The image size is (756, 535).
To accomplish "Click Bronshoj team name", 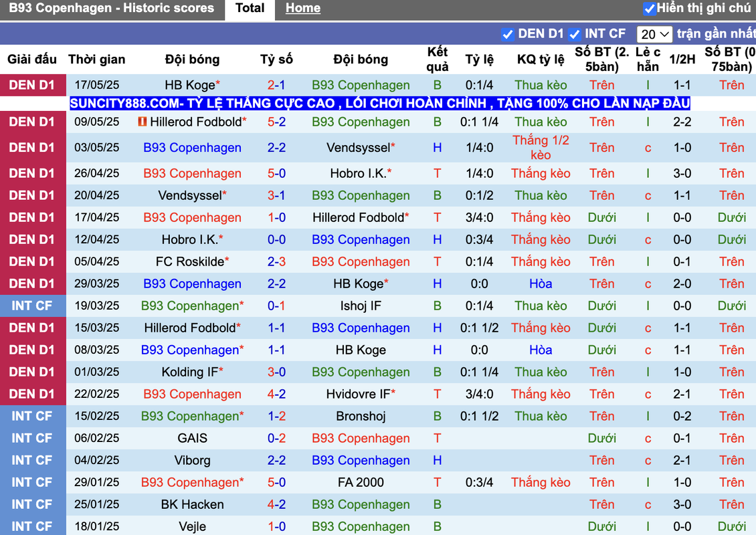I will [x=361, y=417].
